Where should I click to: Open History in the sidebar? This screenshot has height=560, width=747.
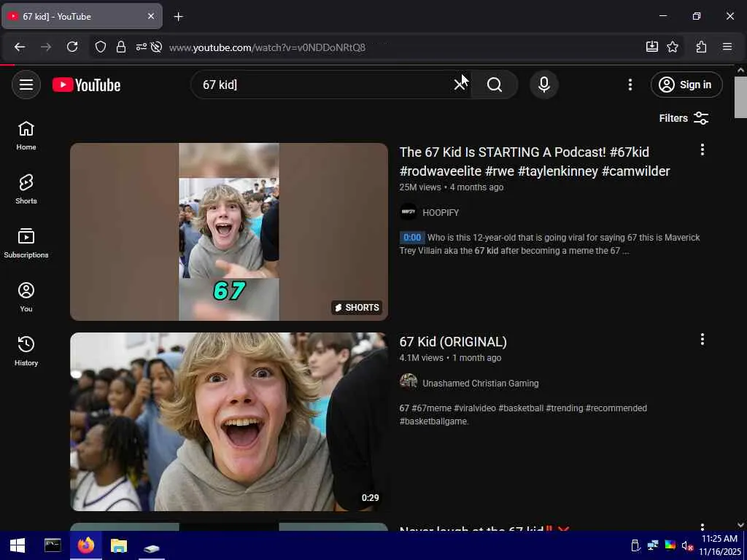26,351
